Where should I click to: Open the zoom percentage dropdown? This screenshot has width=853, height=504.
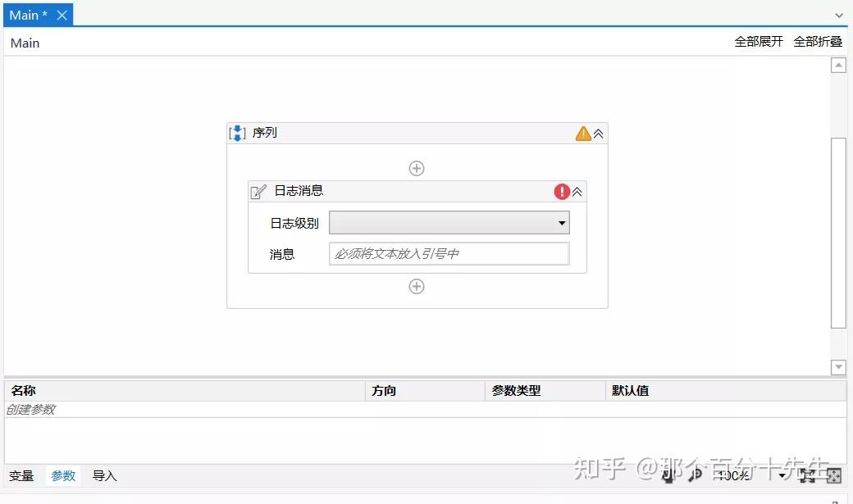[x=781, y=475]
